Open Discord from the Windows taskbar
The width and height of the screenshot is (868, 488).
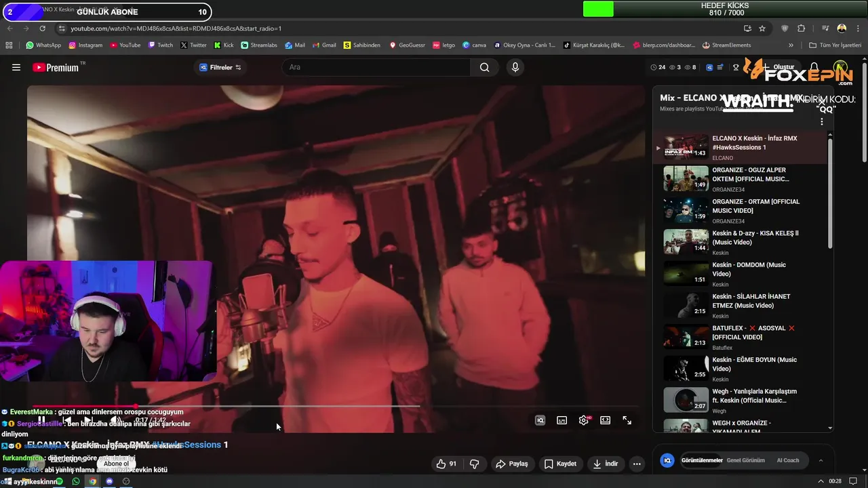tap(109, 481)
